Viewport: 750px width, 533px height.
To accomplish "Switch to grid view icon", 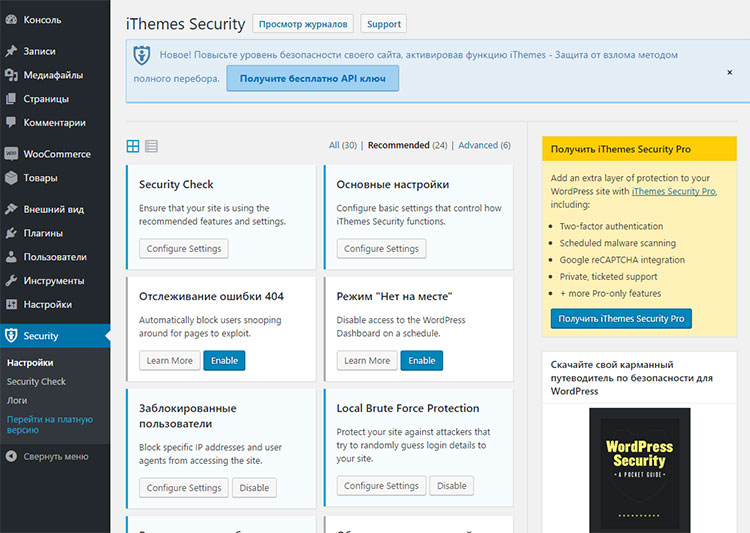I will click(x=133, y=146).
